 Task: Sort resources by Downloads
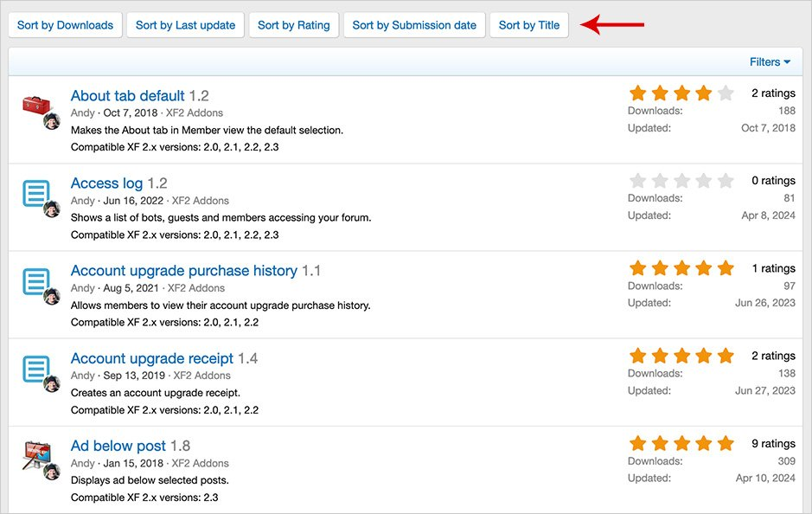65,25
